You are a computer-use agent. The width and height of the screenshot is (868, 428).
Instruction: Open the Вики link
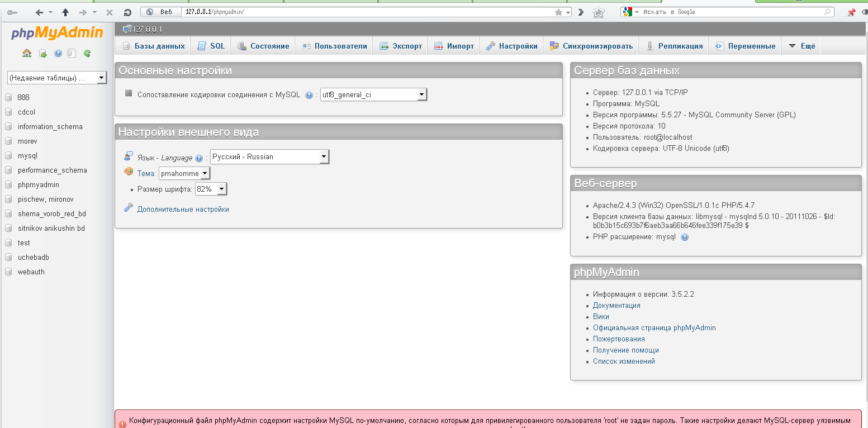coord(601,317)
